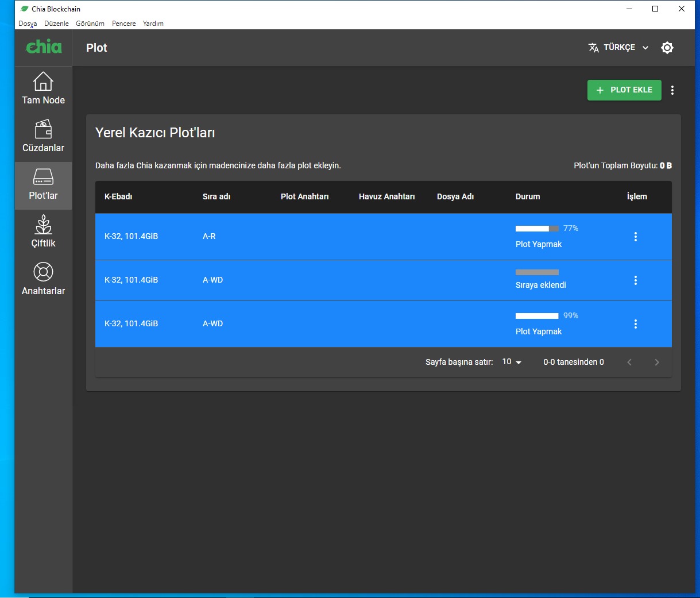Image resolution: width=700 pixels, height=598 pixels.
Task: Click the 99% progress bar
Action: tap(537, 316)
